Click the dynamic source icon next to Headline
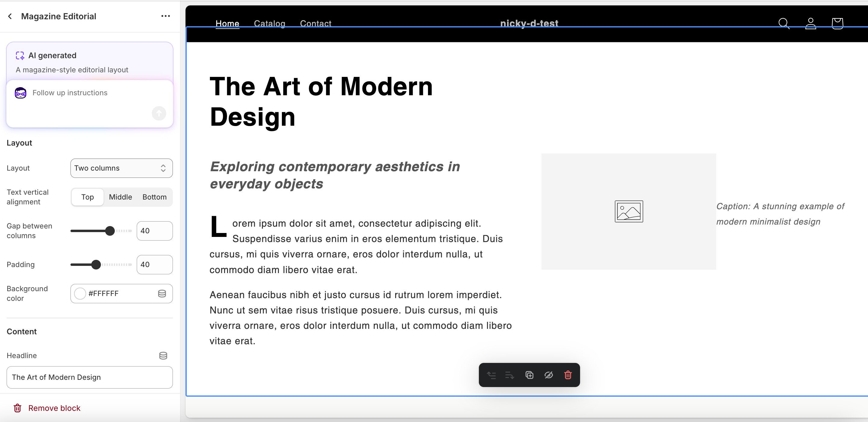The image size is (868, 422). coord(163,356)
